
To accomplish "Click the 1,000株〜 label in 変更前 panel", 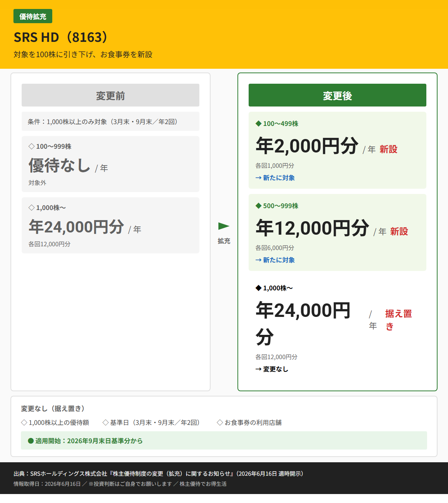I will point(47,208).
